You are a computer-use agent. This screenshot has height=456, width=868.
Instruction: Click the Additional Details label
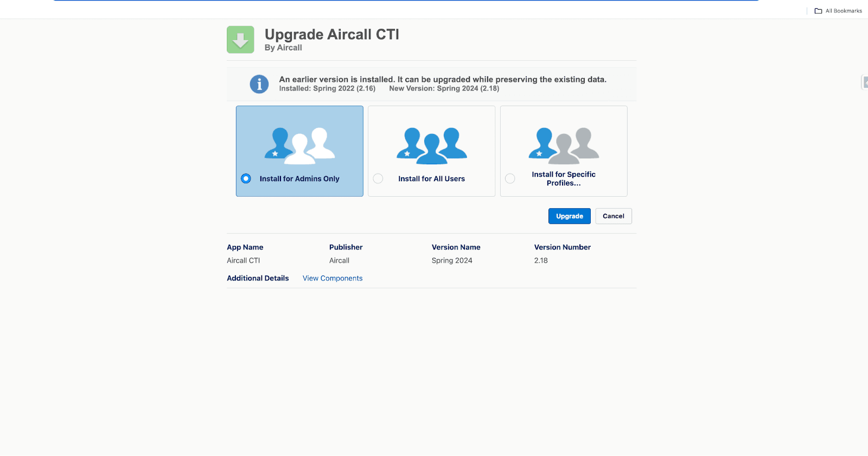[x=258, y=278]
